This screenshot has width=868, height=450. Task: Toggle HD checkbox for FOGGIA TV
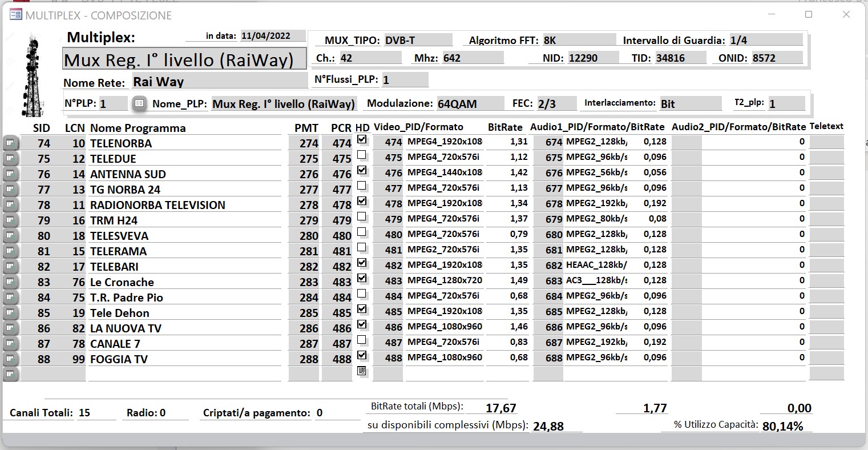[x=362, y=355]
